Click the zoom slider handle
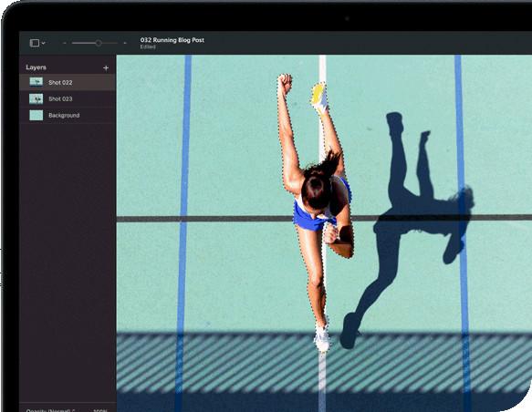 99,43
